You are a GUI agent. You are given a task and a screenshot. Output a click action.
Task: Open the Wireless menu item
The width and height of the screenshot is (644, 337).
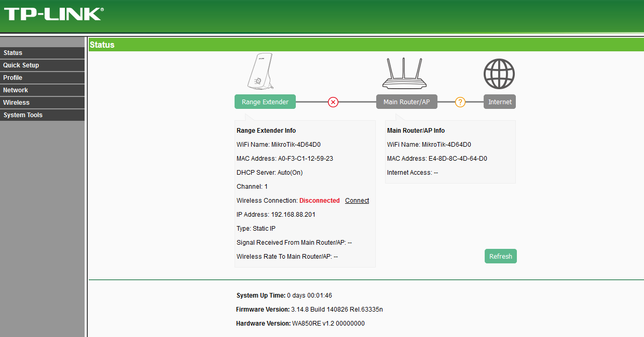coord(42,103)
